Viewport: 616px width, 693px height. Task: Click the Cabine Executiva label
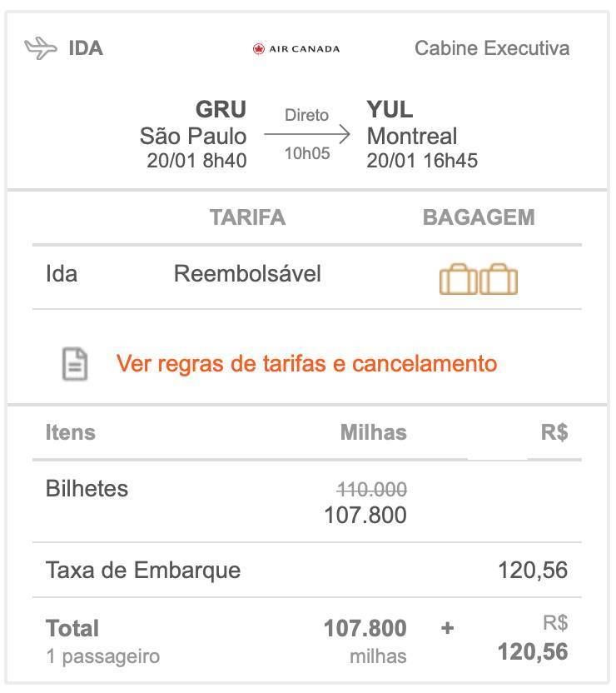[x=492, y=48]
